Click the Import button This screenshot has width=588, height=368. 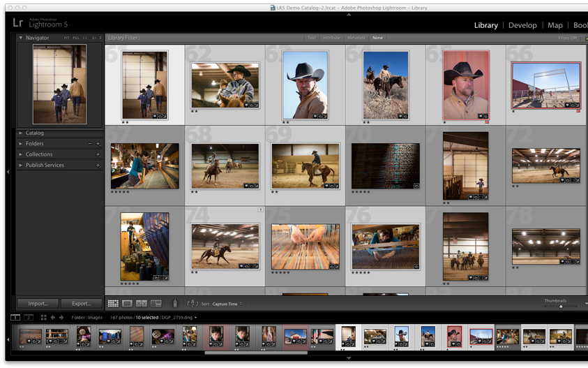pyautogui.click(x=38, y=304)
